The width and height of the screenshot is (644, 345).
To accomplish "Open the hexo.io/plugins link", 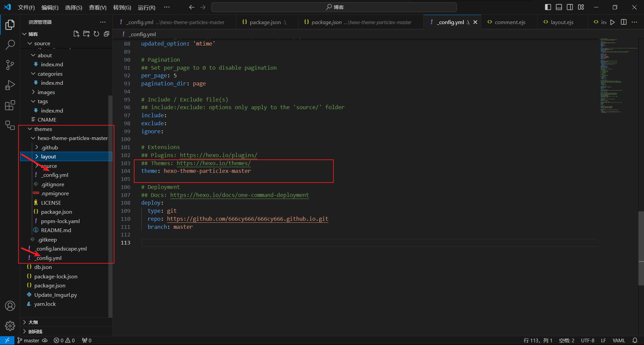I will coord(218,155).
